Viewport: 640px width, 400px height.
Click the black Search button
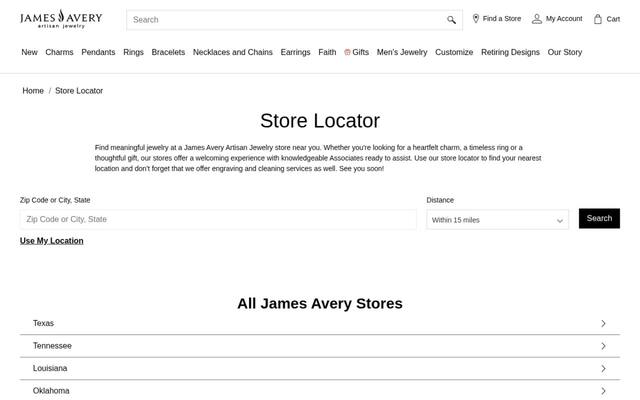[x=599, y=218]
